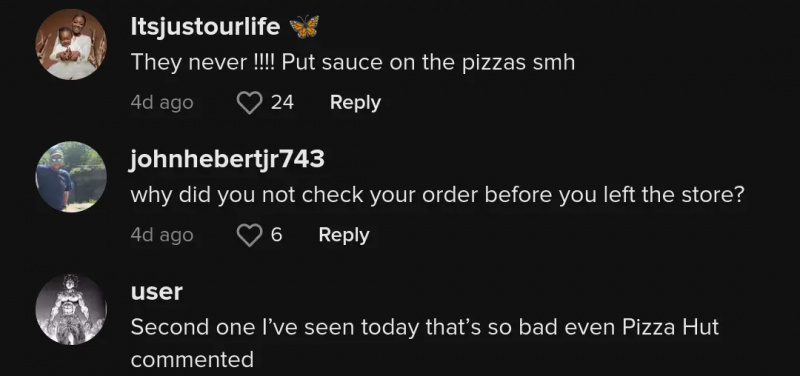This screenshot has height=376, width=800.
Task: Click the butterfly emoji beside Itsjustourlife
Action: coord(304,27)
